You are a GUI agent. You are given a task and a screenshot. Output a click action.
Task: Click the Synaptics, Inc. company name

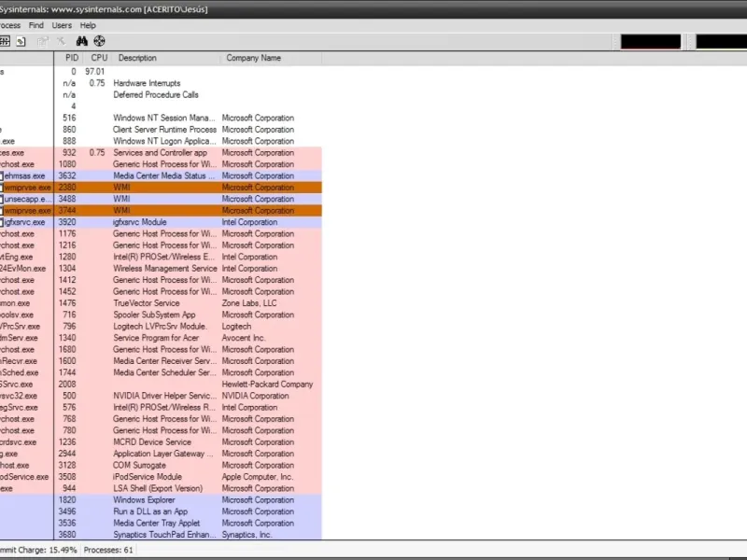(x=247, y=534)
